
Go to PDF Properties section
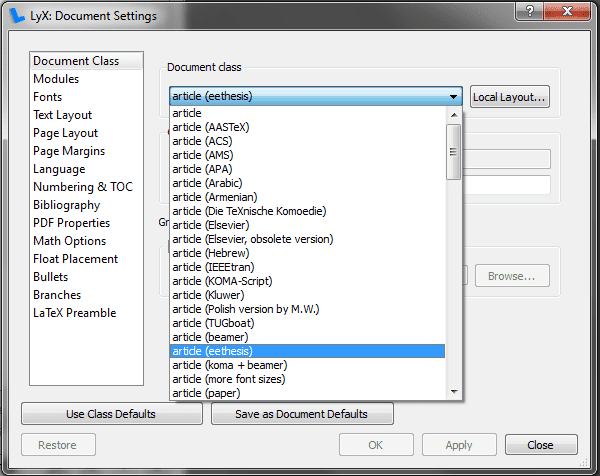71,223
